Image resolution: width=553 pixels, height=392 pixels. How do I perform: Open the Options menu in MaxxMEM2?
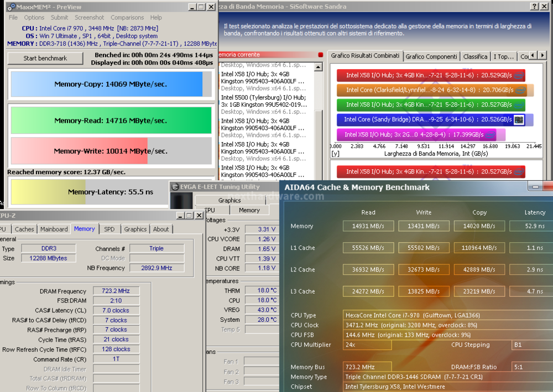tap(34, 17)
